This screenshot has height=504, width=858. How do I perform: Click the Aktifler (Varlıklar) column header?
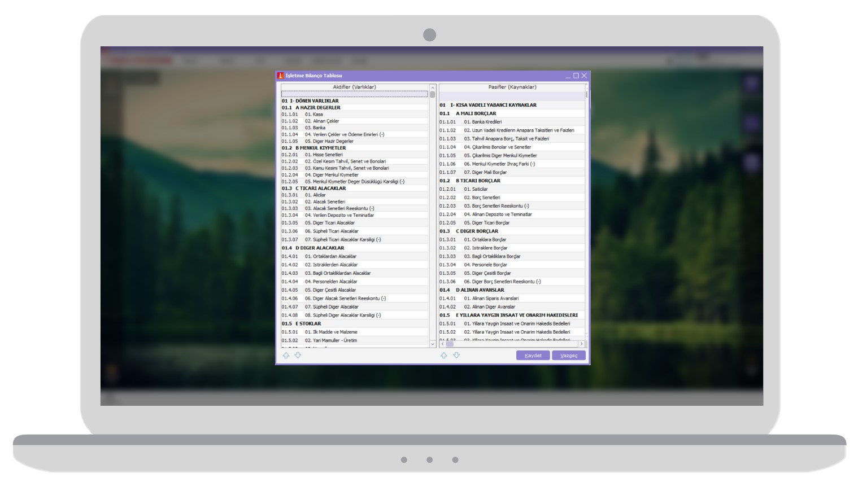click(x=354, y=87)
